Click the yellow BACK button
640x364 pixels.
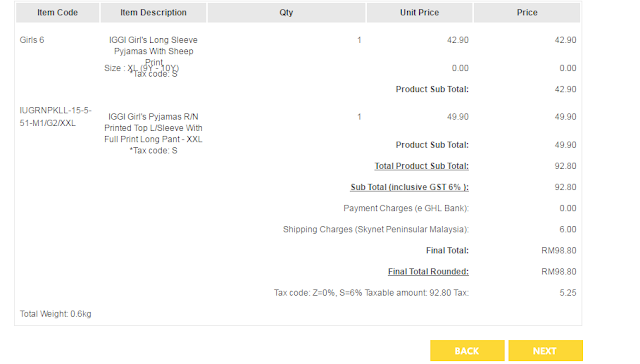467,351
